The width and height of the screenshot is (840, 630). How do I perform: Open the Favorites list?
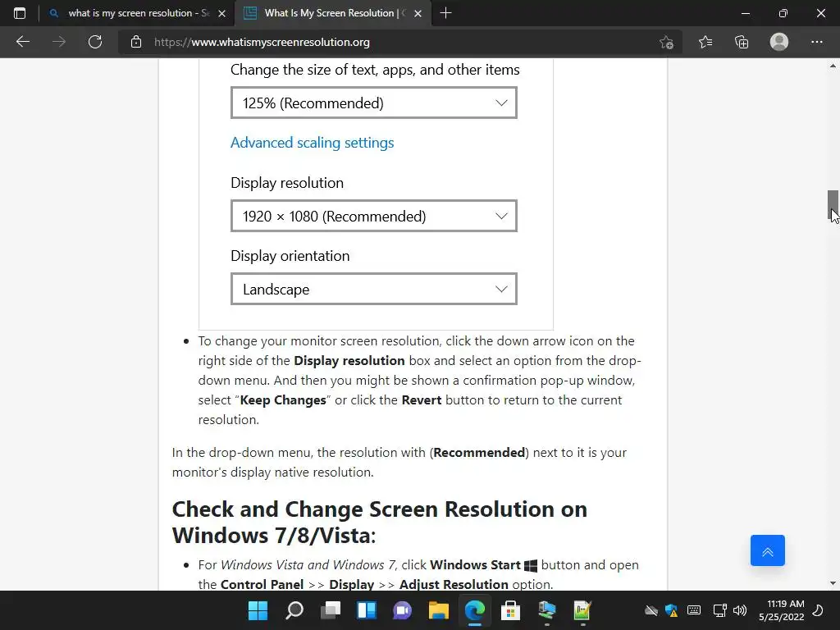tap(705, 42)
